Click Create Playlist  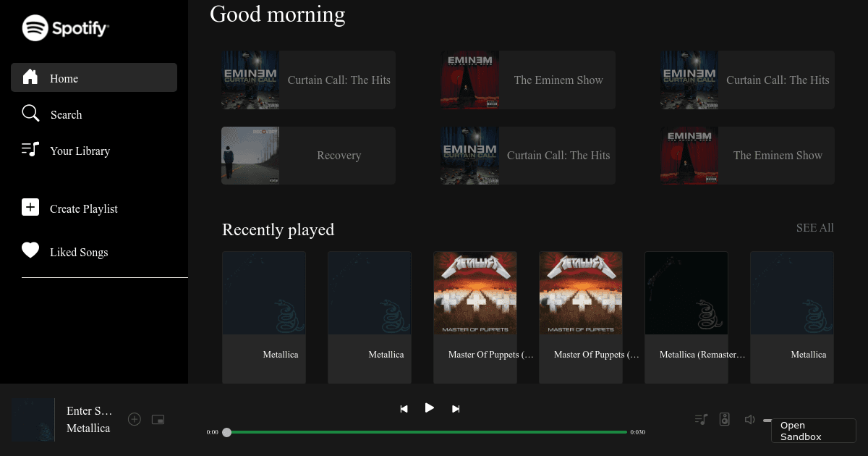(83, 208)
